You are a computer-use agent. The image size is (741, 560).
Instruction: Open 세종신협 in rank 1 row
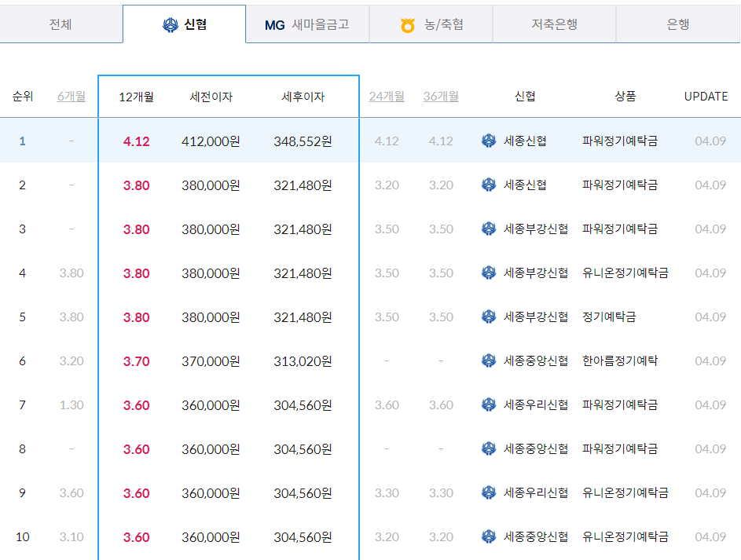[525, 141]
